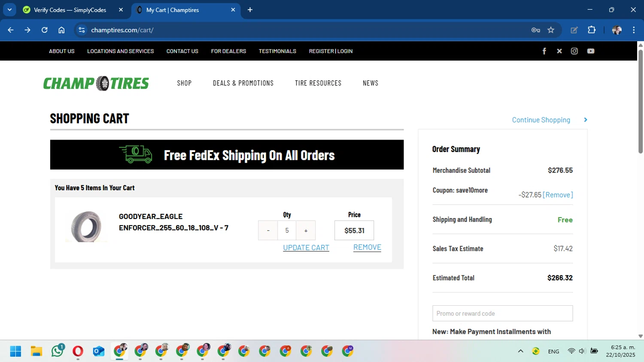Go to ABOUT US
644x362 pixels.
pyautogui.click(x=62, y=51)
